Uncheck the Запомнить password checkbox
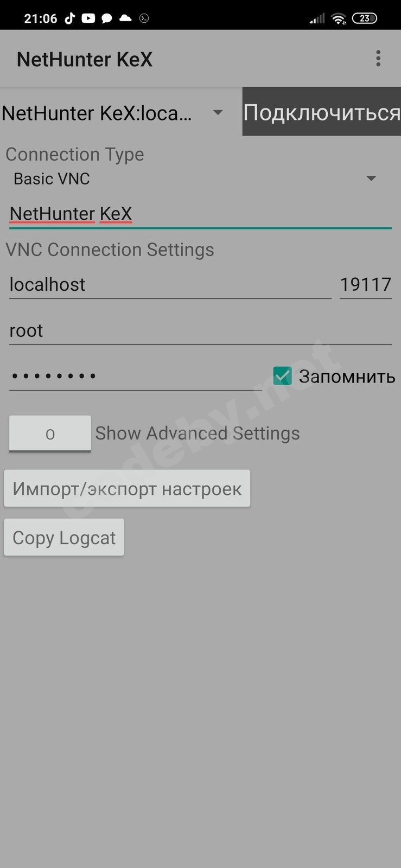The height and width of the screenshot is (868, 401). (x=282, y=375)
